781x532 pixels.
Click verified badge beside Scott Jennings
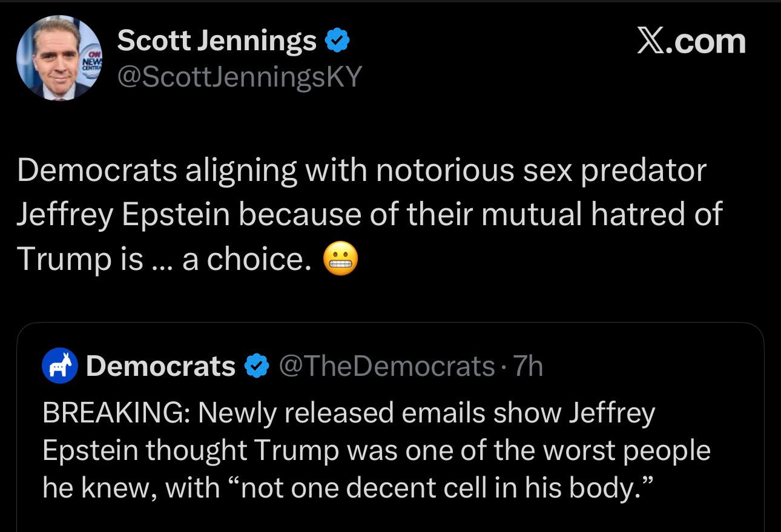pos(337,41)
